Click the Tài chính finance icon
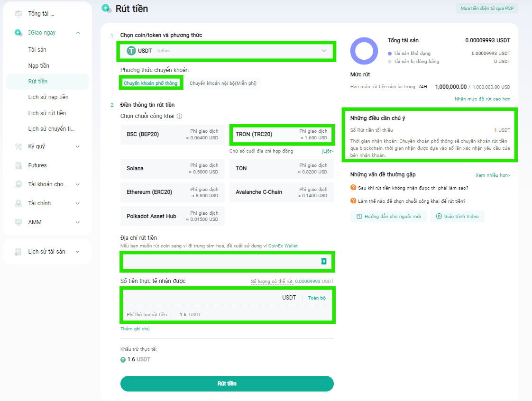This screenshot has width=532, height=401. pos(18,203)
